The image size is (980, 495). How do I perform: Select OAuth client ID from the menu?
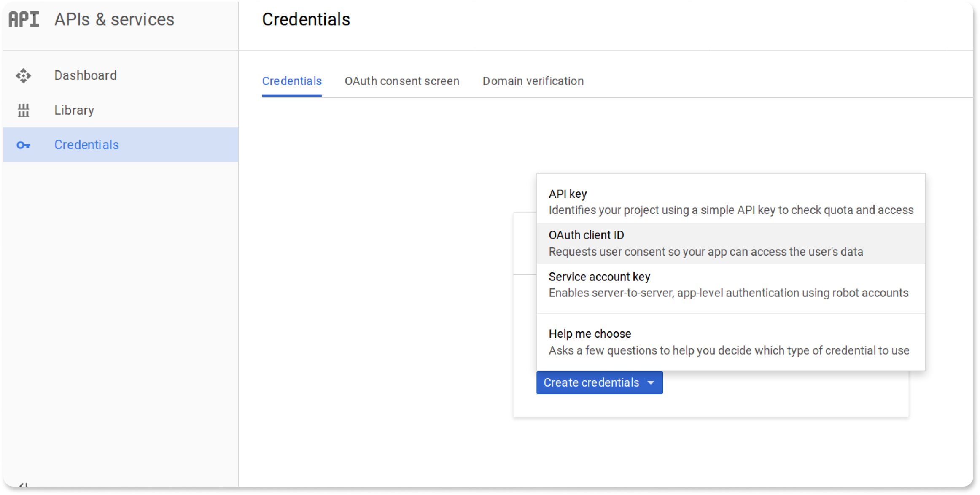tap(731, 243)
